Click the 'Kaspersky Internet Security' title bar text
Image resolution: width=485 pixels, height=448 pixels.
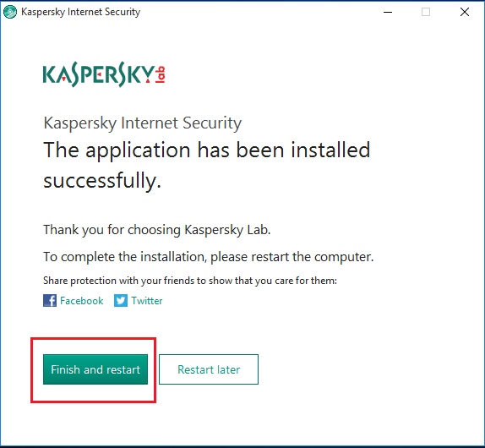(81, 12)
